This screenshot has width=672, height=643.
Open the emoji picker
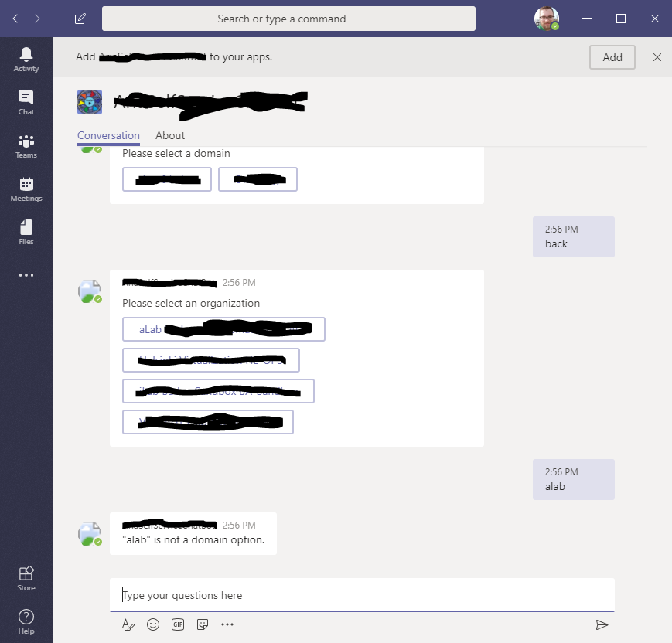153,624
